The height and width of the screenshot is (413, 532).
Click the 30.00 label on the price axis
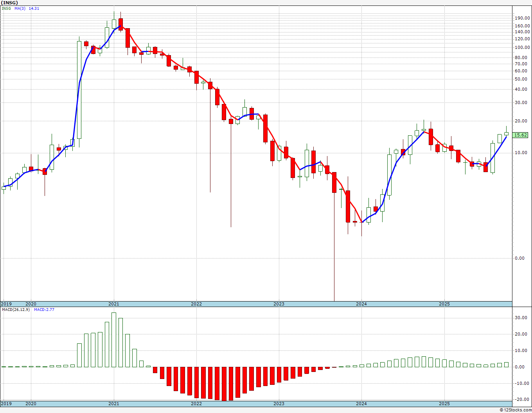522,102
